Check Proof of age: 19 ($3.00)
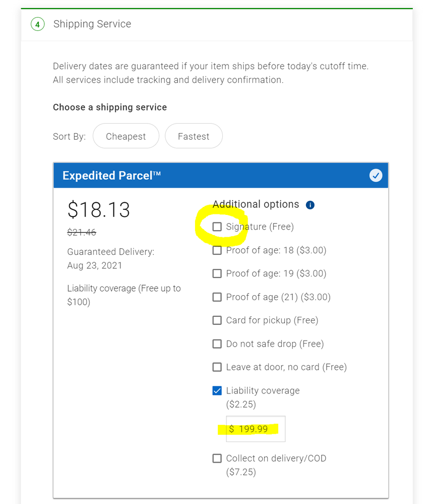Image resolution: width=433 pixels, height=504 pixels. 217,273
